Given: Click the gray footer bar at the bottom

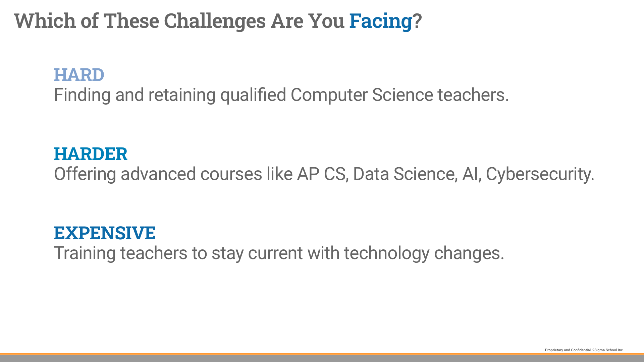Looking at the screenshot, I should click(x=322, y=359).
